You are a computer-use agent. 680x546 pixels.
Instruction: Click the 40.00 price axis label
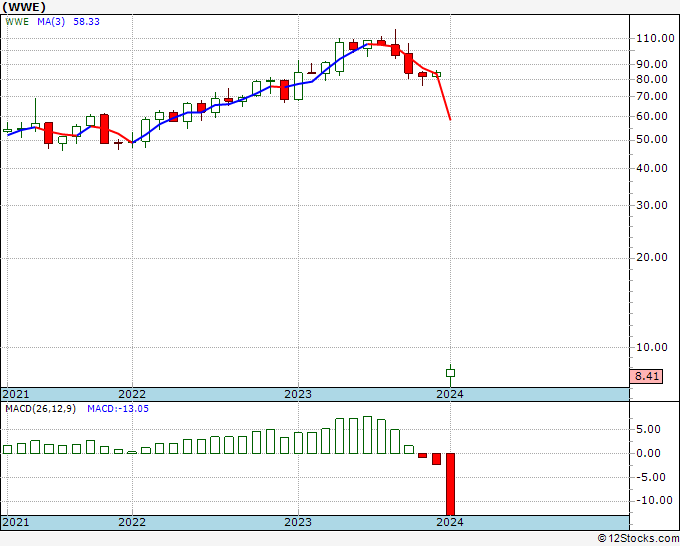pyautogui.click(x=651, y=168)
